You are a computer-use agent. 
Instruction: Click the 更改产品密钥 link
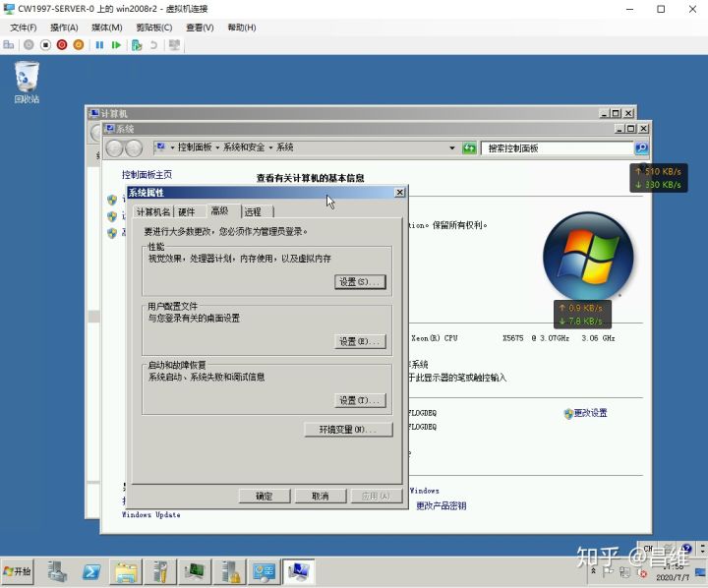442,505
